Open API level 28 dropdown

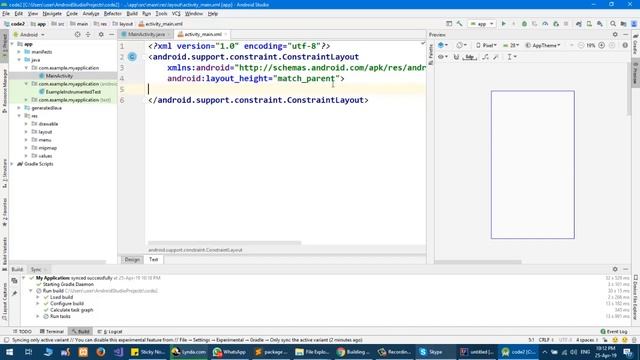(511, 45)
